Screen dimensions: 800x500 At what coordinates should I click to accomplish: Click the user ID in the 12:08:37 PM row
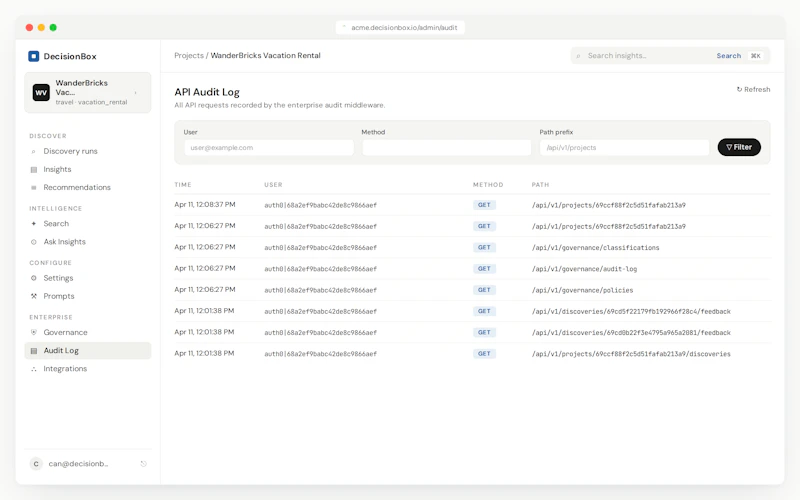(x=320, y=205)
